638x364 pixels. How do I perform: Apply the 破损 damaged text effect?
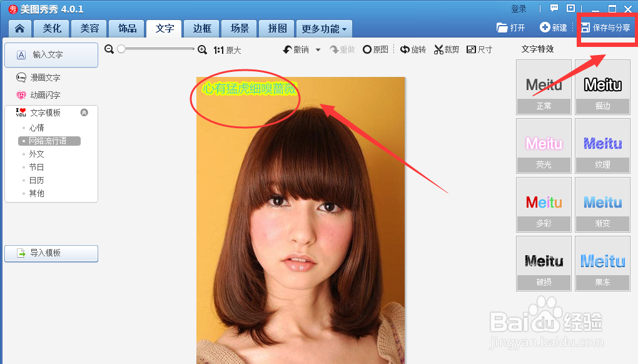544,263
